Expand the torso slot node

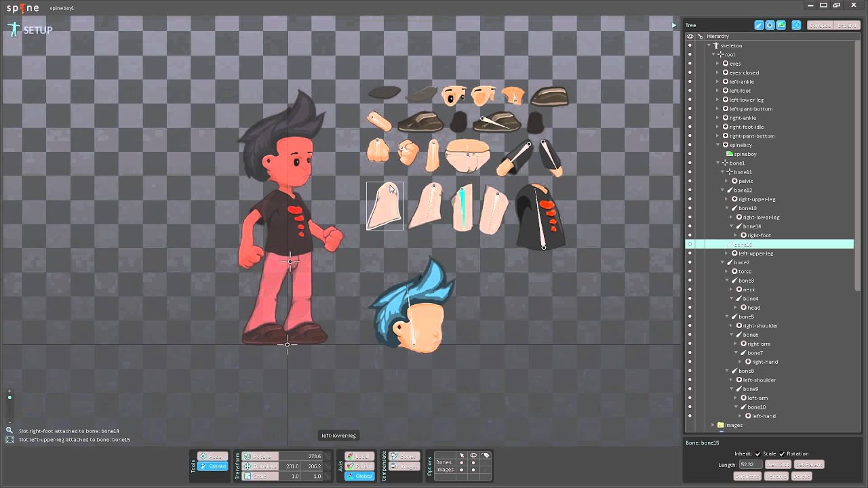[727, 272]
